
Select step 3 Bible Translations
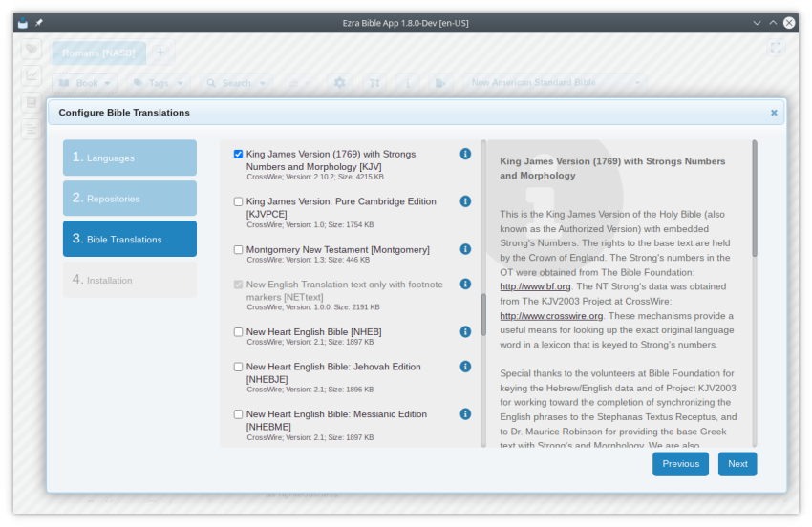point(130,239)
